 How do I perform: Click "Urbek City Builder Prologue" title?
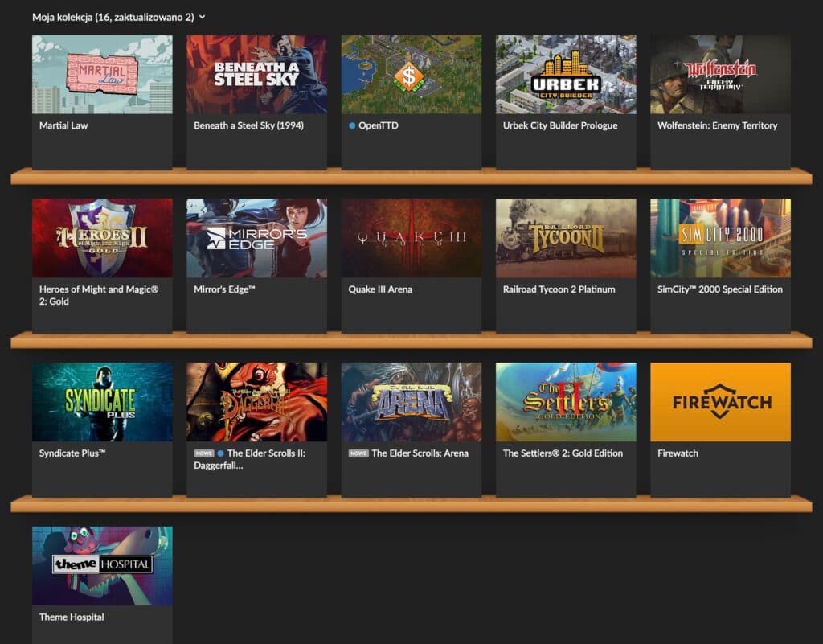[560, 125]
